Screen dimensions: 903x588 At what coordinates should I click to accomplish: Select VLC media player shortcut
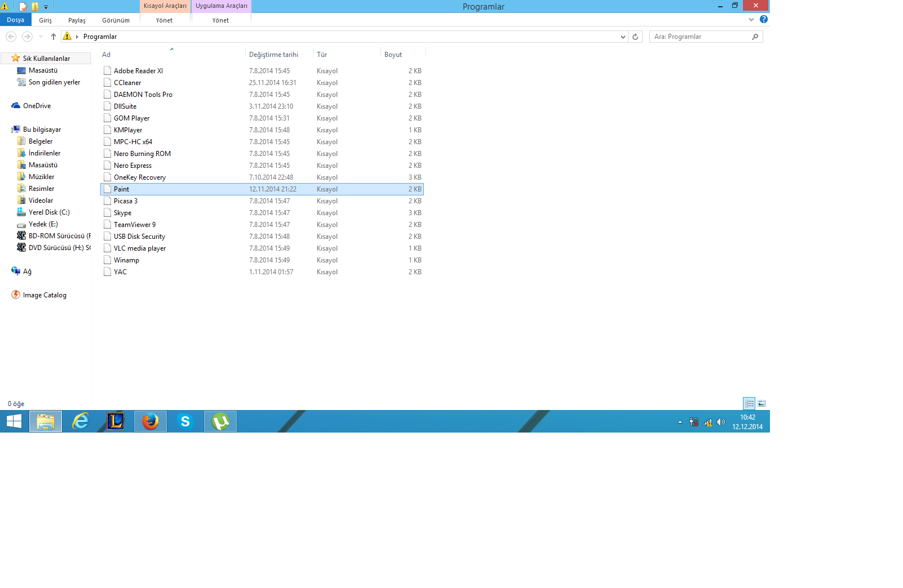(262, 248)
